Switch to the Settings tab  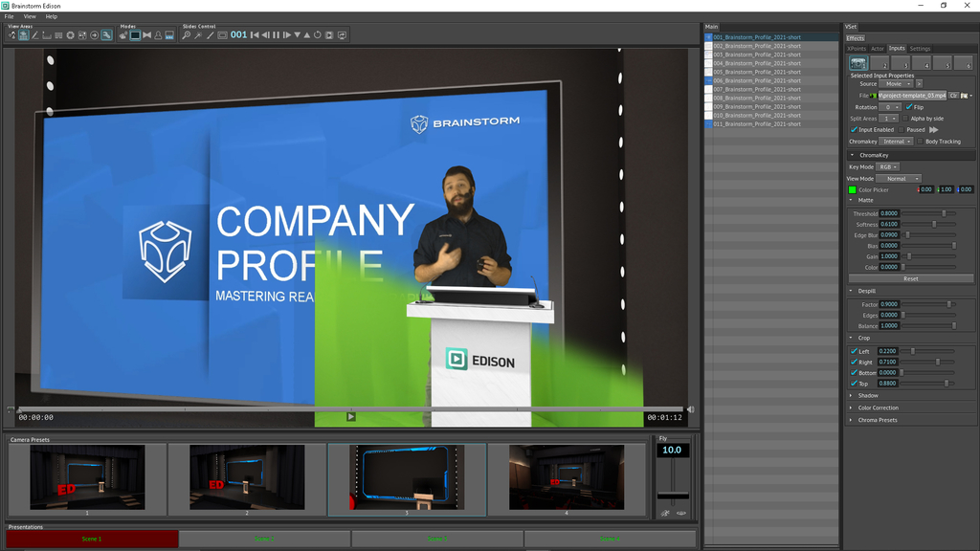(x=920, y=49)
